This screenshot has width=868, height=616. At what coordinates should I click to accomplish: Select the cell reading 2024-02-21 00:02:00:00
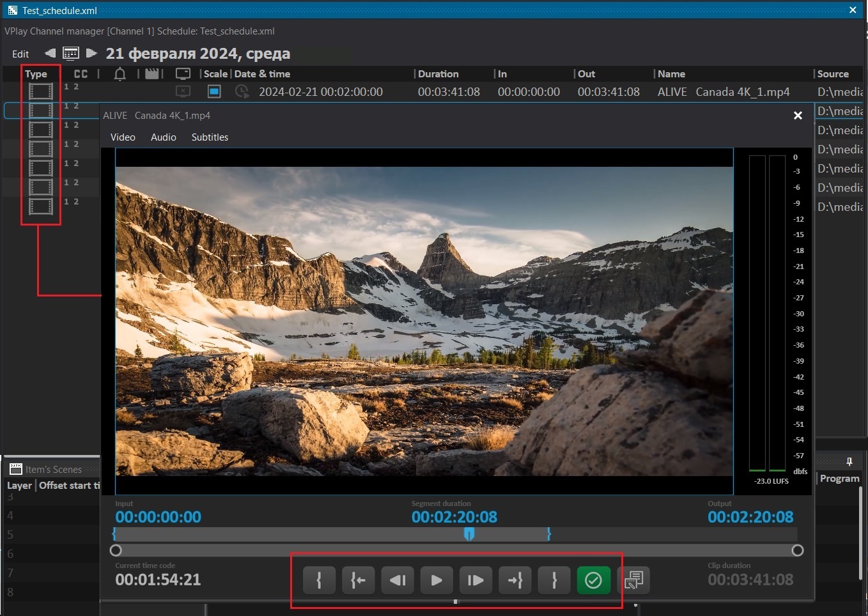pyautogui.click(x=321, y=92)
